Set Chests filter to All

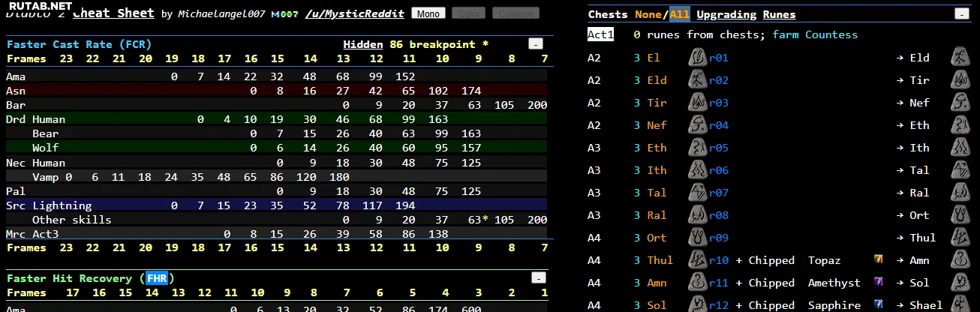click(x=680, y=14)
